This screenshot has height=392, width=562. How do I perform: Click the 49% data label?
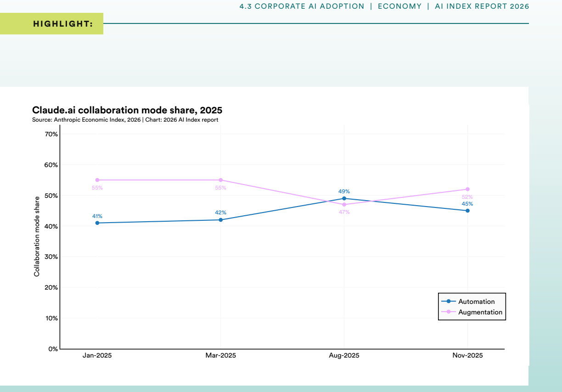[x=344, y=191]
